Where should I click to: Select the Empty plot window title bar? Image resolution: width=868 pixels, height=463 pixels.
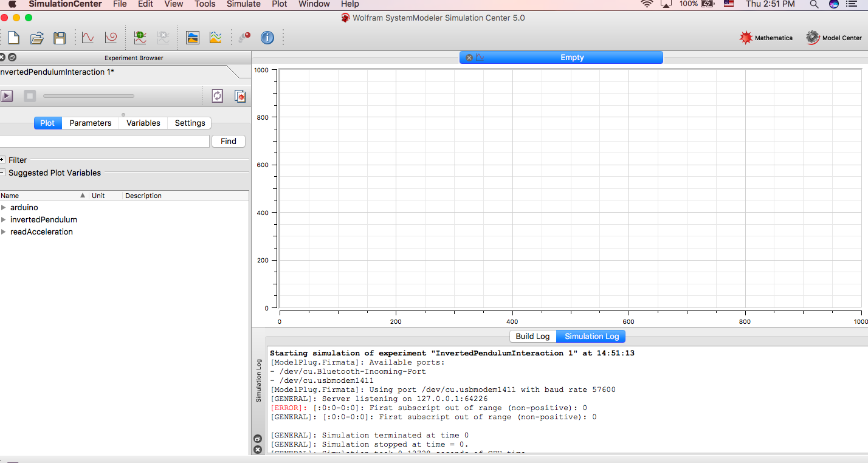[x=561, y=58]
